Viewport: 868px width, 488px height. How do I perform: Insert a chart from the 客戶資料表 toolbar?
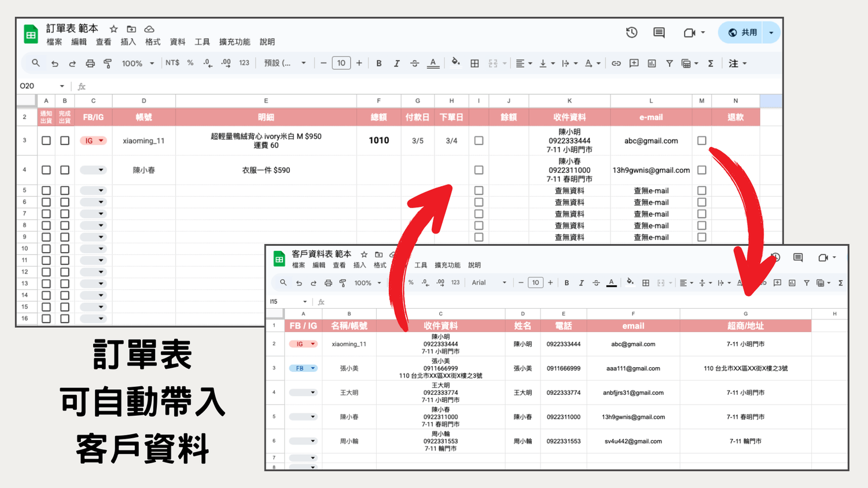tap(792, 283)
